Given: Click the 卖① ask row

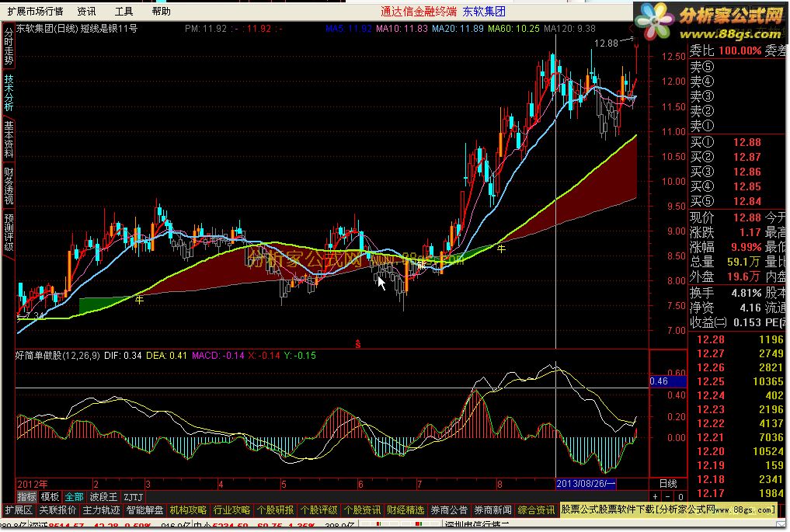Looking at the screenshot, I should coord(736,126).
